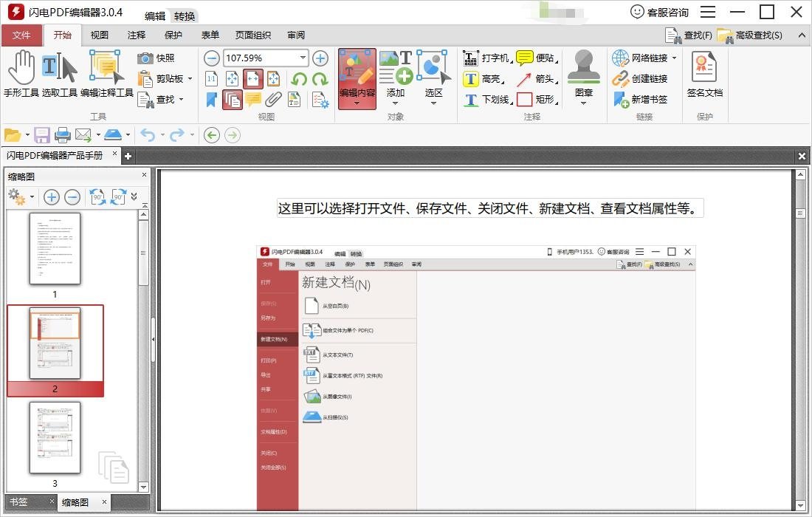Open the stamp (图章) tool
The image size is (812, 517).
[x=584, y=74]
